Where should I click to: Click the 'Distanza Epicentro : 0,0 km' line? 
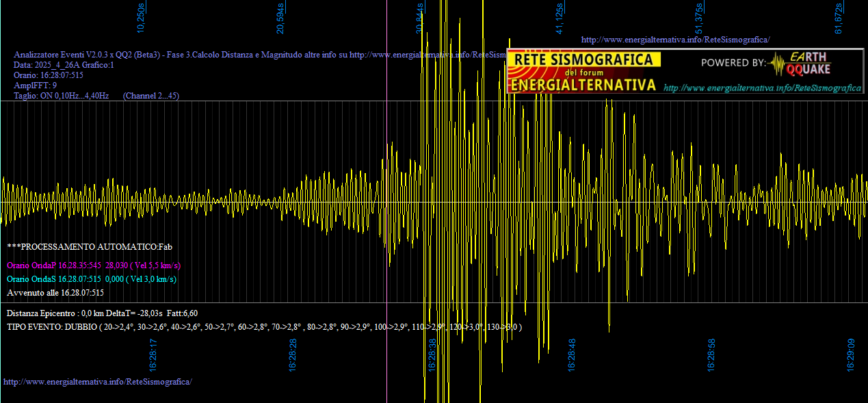pyautogui.click(x=103, y=313)
